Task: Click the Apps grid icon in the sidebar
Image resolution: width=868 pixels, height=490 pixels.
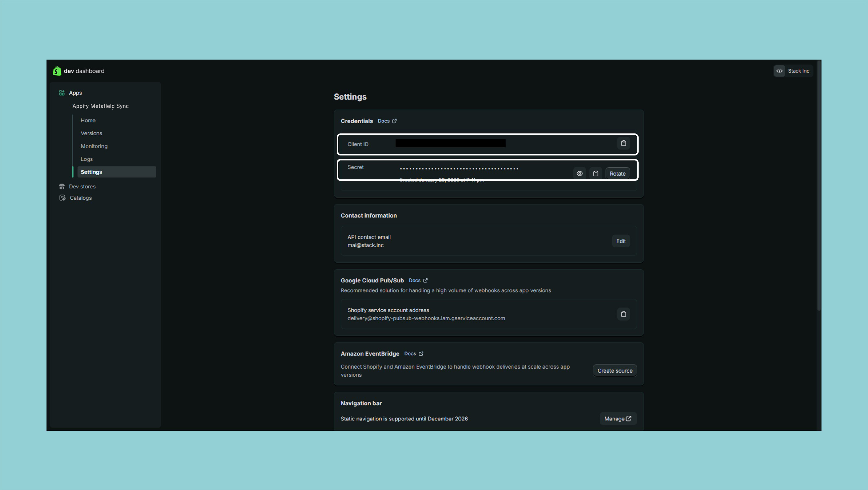Action: [62, 93]
